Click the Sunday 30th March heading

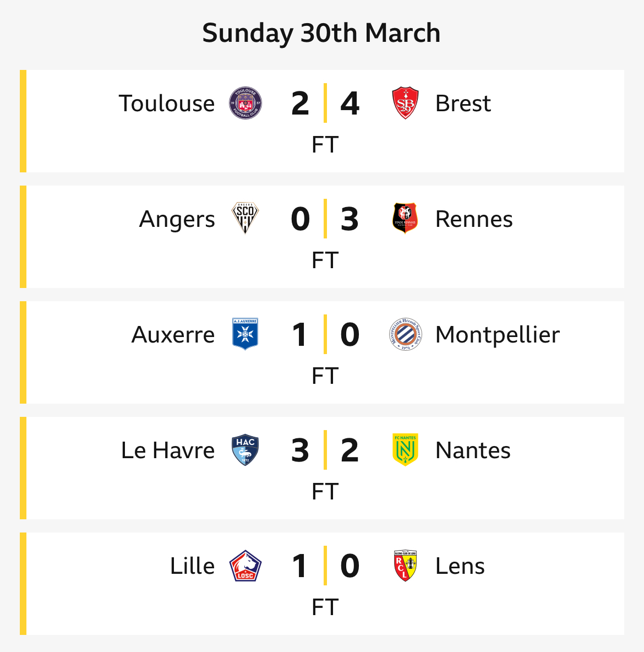[x=321, y=33]
